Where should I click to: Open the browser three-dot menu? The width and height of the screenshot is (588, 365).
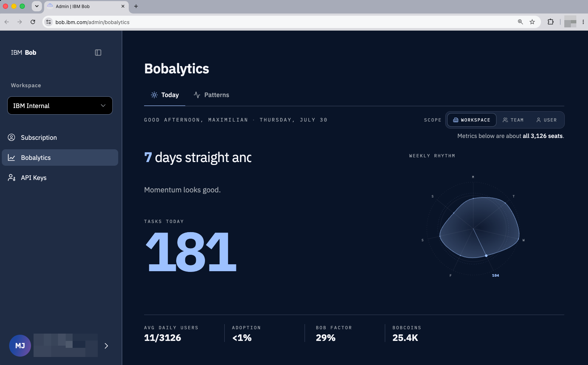(x=583, y=22)
